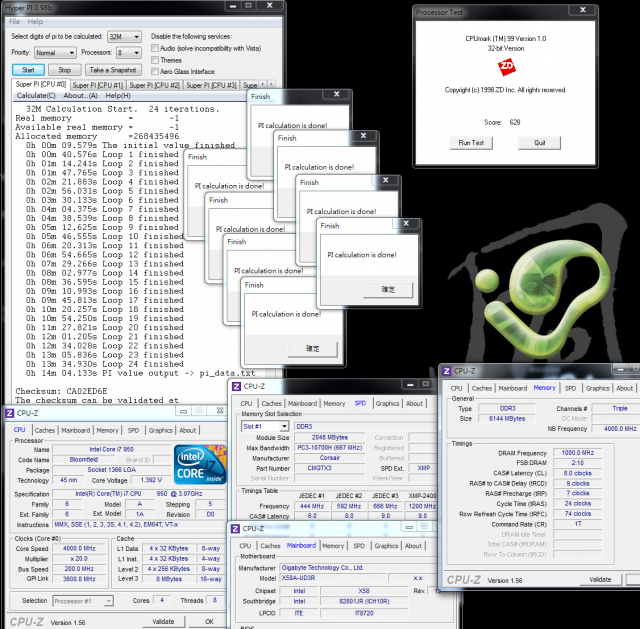Click the Model field X58A-UD3R

(x=333, y=578)
